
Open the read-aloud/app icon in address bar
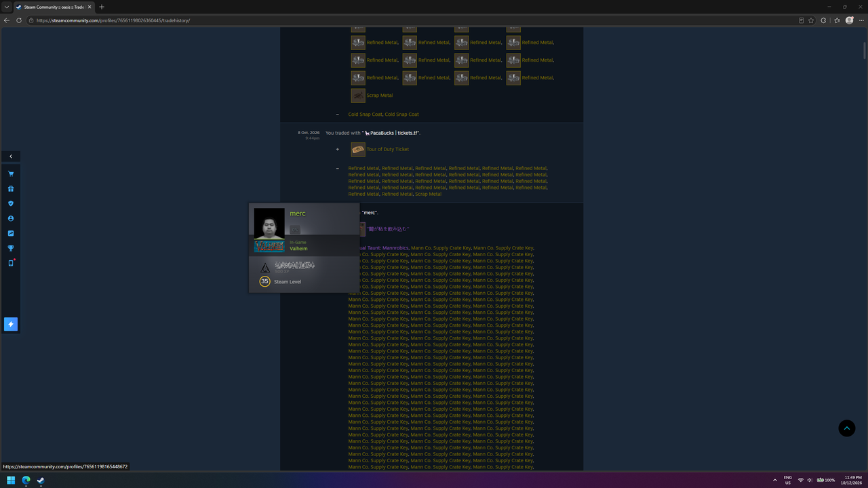[801, 20]
